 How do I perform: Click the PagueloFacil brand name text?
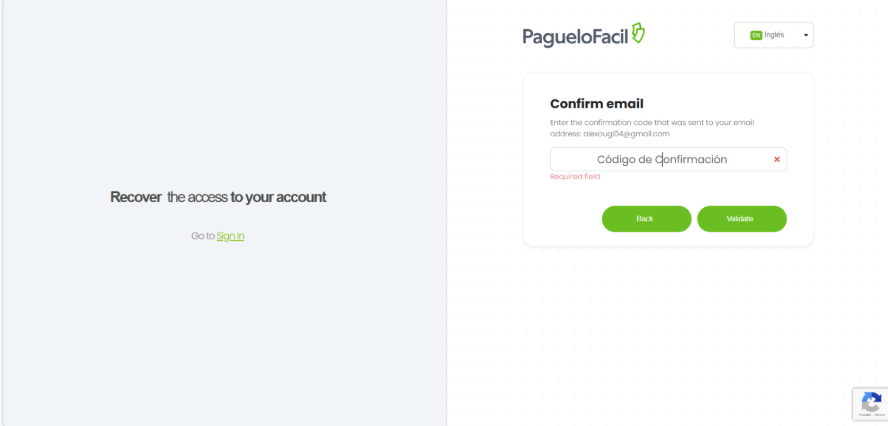[x=576, y=37]
